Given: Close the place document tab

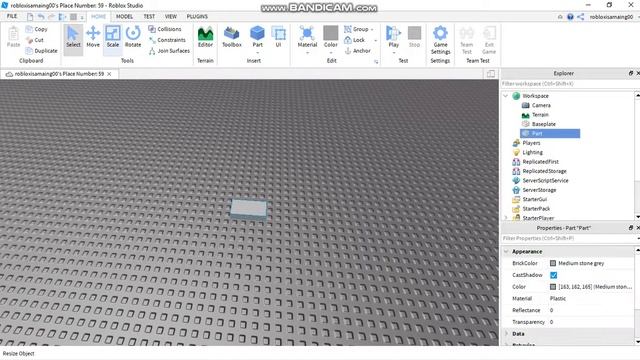Looking at the screenshot, I should pyautogui.click(x=109, y=74).
